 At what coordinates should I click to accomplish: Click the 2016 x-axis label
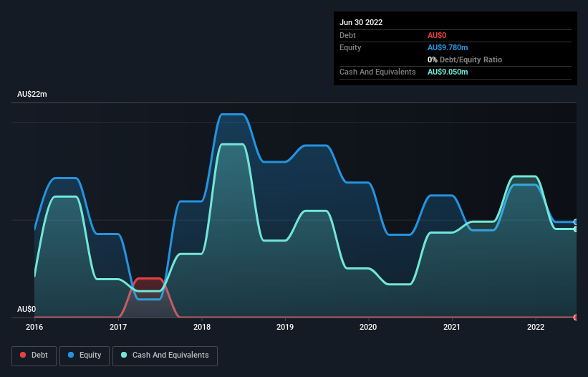click(x=34, y=327)
